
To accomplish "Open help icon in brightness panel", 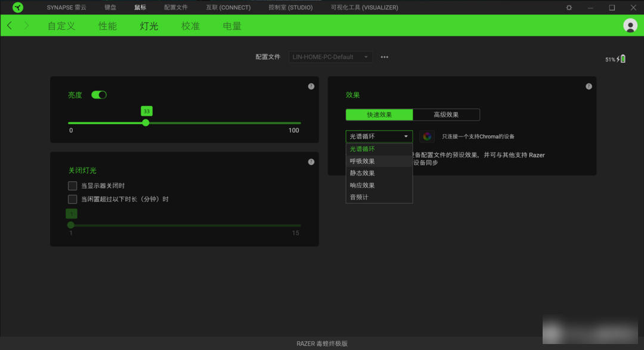I will point(311,86).
